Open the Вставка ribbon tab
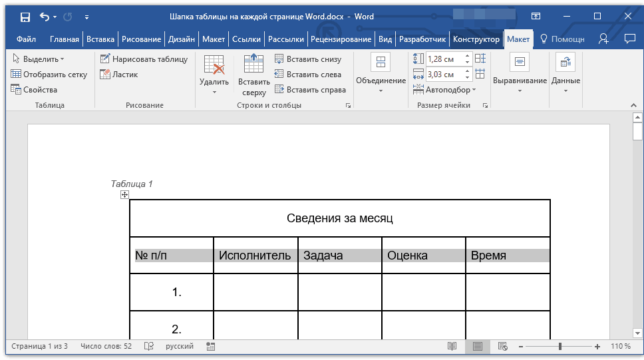This screenshot has height=360, width=644. point(100,39)
